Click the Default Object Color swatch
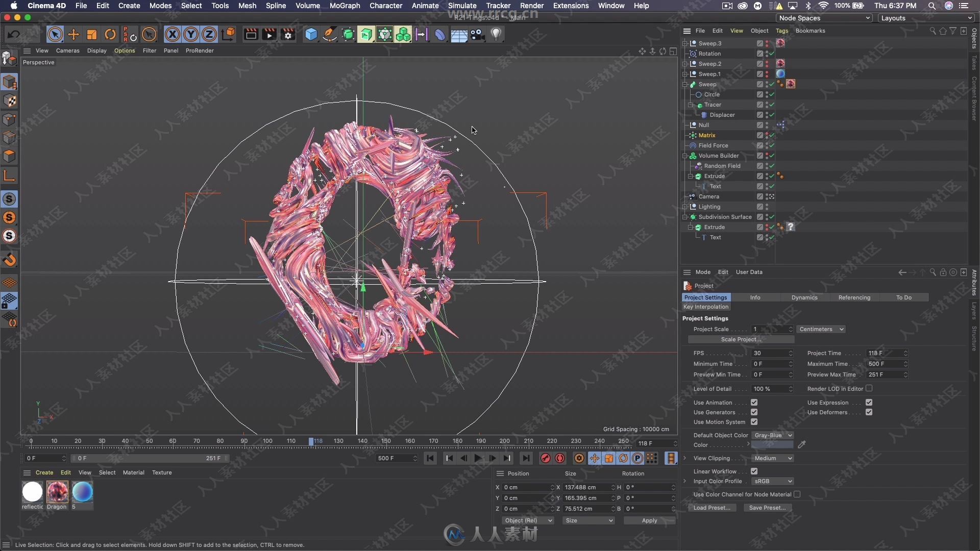 pyautogui.click(x=773, y=445)
